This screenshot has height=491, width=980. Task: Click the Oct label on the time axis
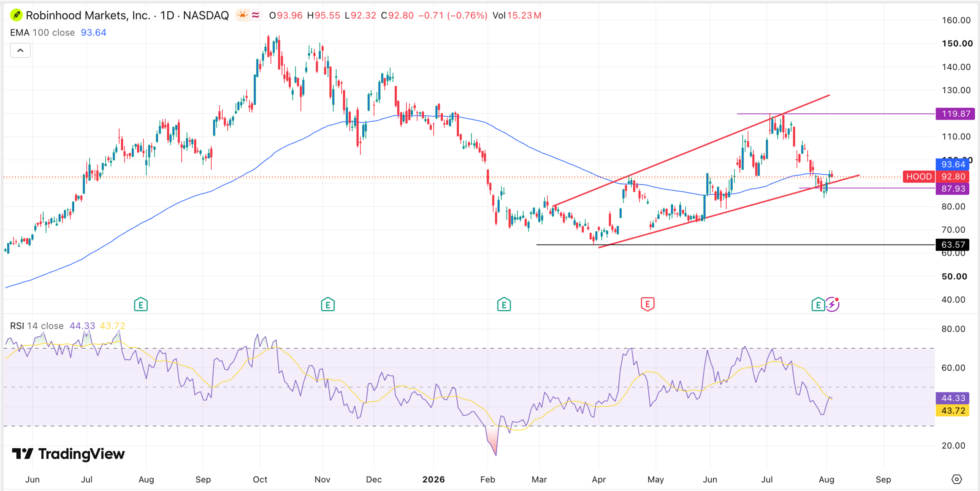pos(260,479)
